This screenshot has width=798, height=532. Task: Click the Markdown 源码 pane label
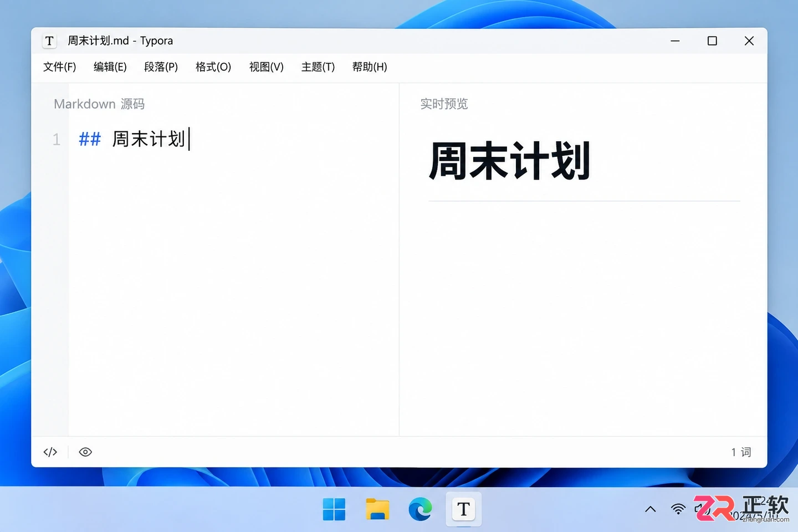pyautogui.click(x=99, y=104)
